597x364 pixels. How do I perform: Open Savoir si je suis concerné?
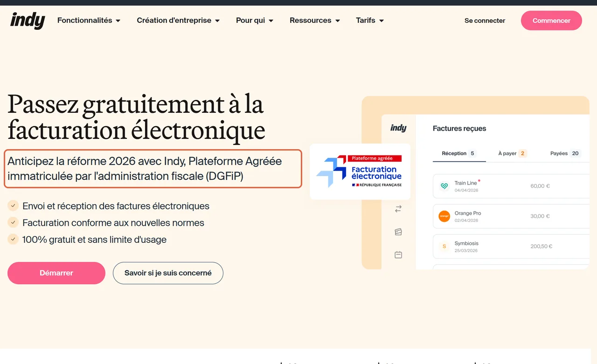click(x=168, y=273)
